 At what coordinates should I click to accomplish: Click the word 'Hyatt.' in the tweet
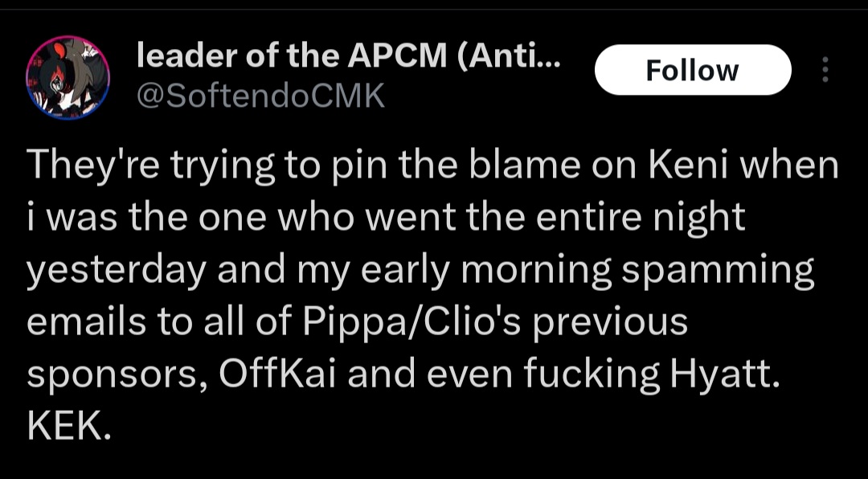(725, 375)
